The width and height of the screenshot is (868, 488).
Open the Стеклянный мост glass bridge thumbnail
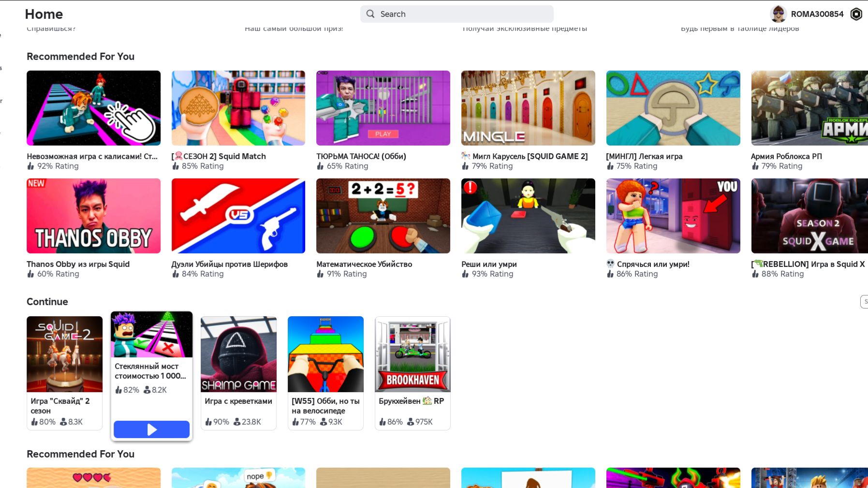coord(151,334)
